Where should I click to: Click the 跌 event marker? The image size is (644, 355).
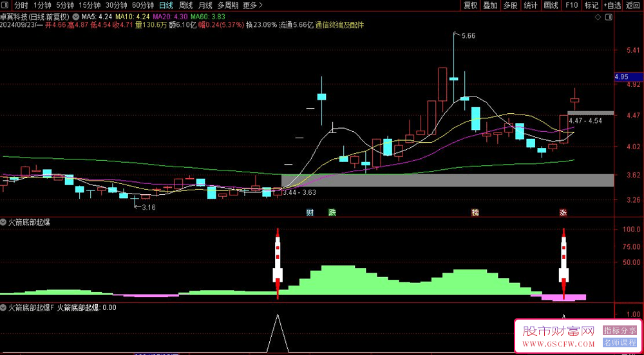(x=332, y=213)
